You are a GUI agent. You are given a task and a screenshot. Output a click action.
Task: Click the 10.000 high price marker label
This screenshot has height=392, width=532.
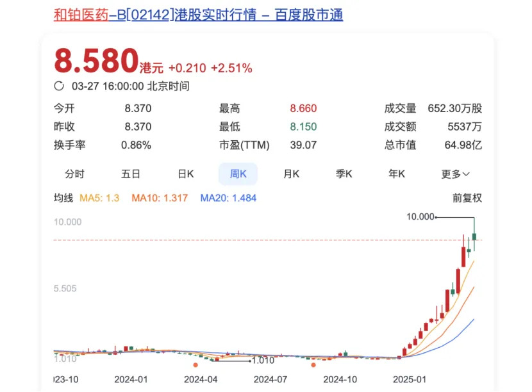(420, 217)
